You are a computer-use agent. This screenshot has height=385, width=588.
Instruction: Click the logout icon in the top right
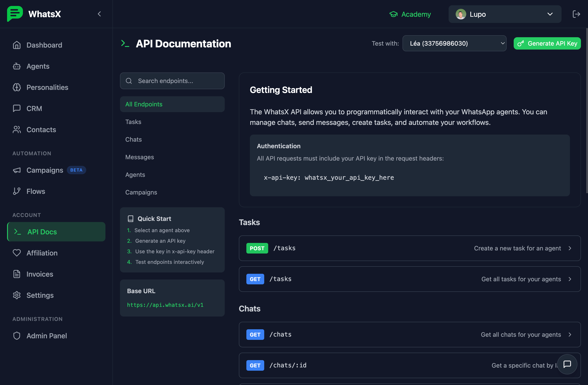coord(576,14)
